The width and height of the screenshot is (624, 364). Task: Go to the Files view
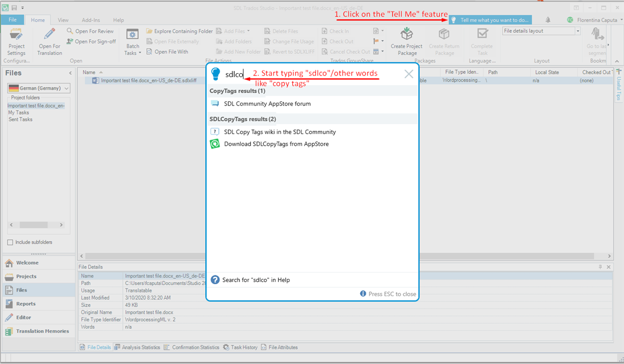[x=39, y=290]
